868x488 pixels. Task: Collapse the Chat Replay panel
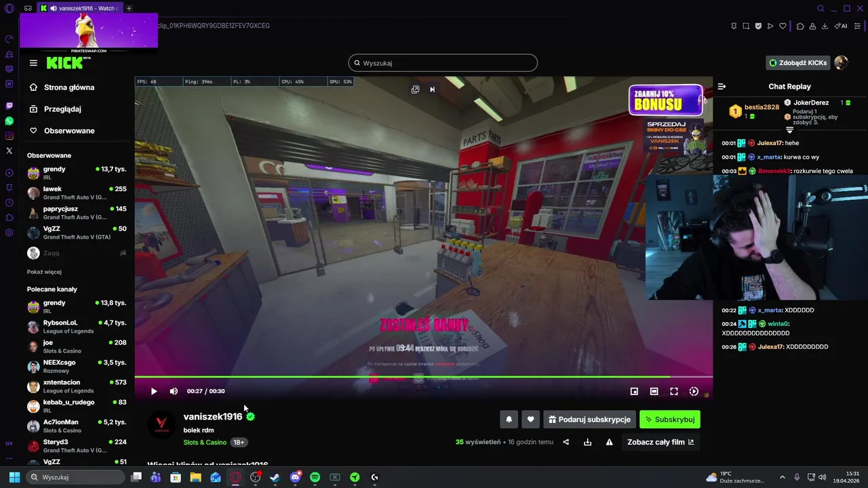722,87
